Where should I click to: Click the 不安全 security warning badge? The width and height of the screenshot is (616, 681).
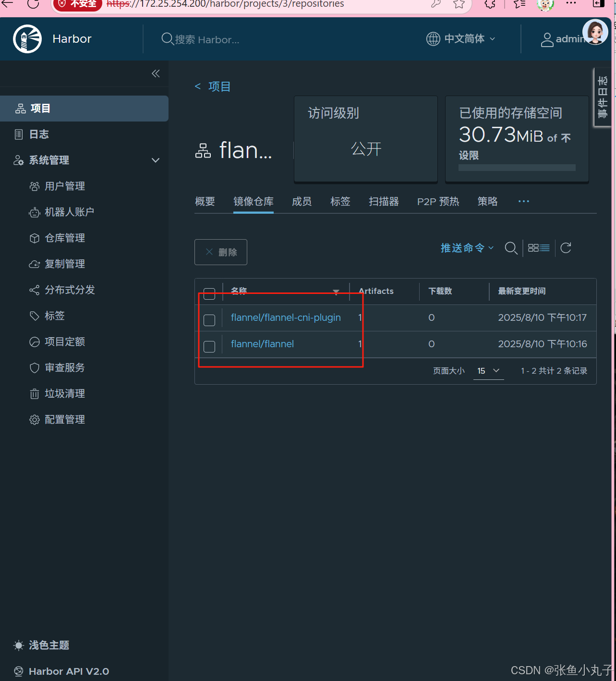(77, 4)
